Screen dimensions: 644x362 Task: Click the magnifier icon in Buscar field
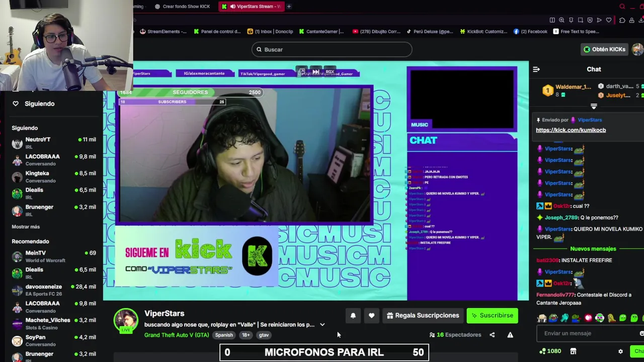pos(259,49)
